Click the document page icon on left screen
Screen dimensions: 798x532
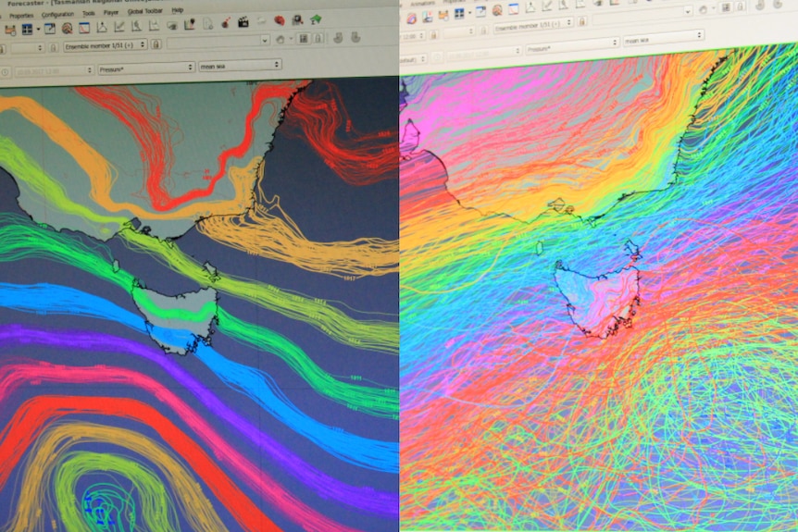pyautogui.click(x=208, y=23)
